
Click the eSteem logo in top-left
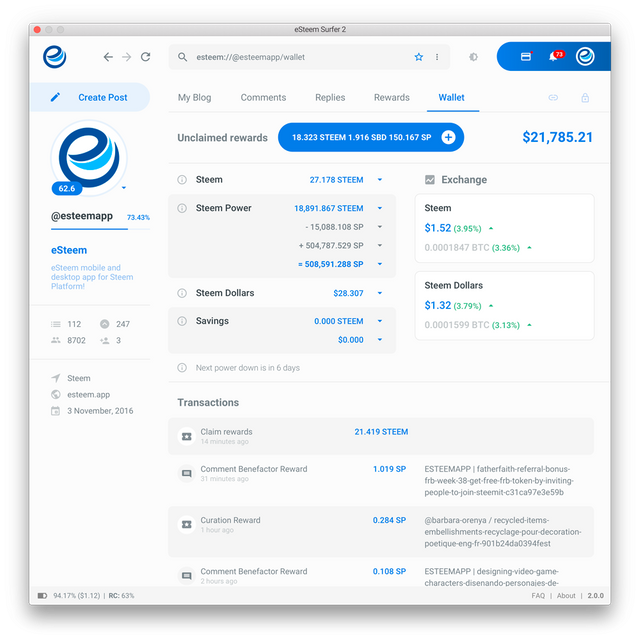coord(55,57)
